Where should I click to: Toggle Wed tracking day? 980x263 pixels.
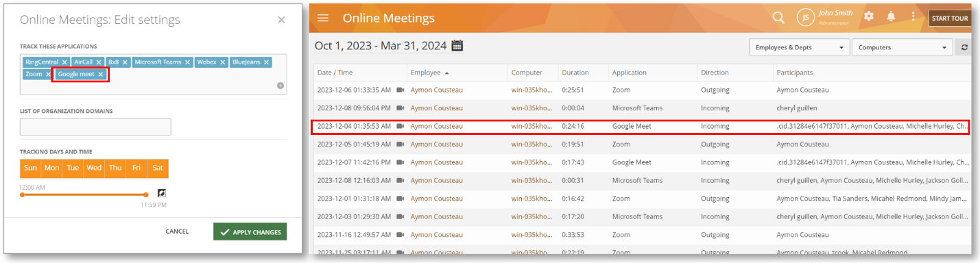point(94,168)
